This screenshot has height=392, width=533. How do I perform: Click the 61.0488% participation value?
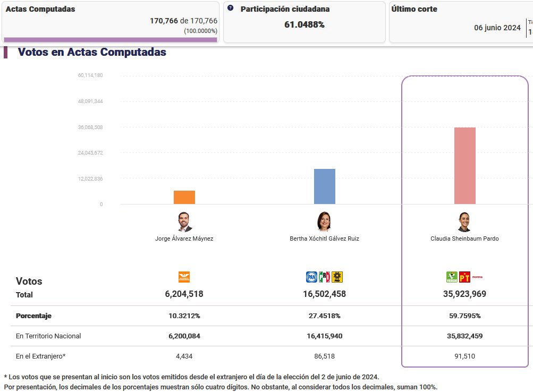[x=304, y=23]
